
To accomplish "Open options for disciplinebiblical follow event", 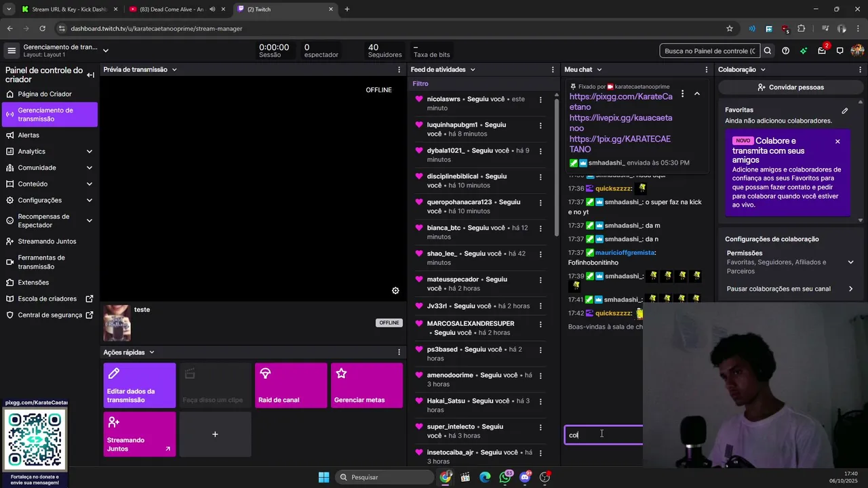I will coord(540,177).
